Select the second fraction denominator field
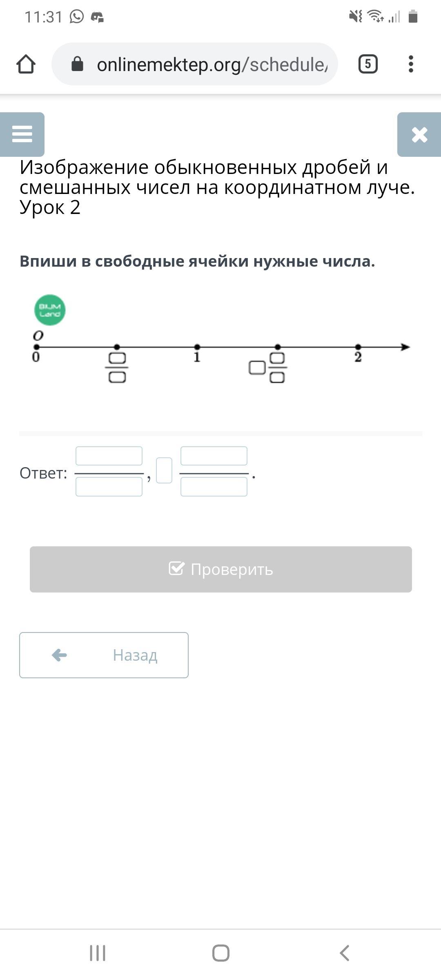The height and width of the screenshot is (980, 441). tap(214, 487)
